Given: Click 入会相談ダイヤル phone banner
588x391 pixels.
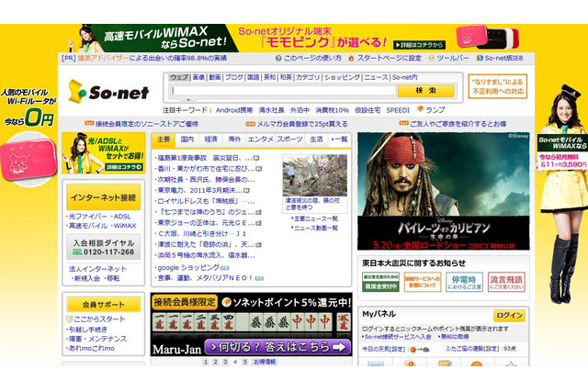Looking at the screenshot, I should coord(104,247).
